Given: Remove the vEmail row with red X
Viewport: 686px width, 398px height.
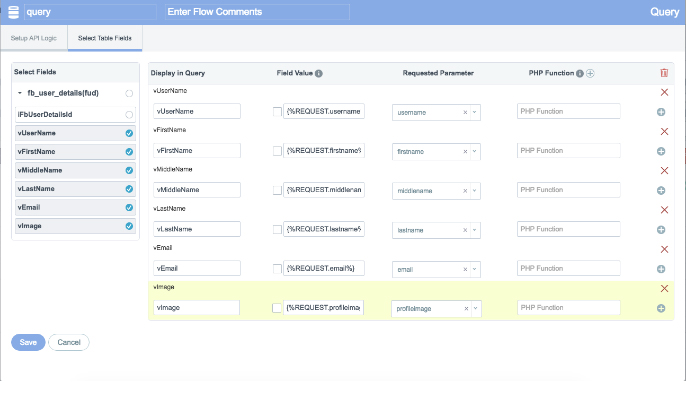Looking at the screenshot, I should point(664,249).
